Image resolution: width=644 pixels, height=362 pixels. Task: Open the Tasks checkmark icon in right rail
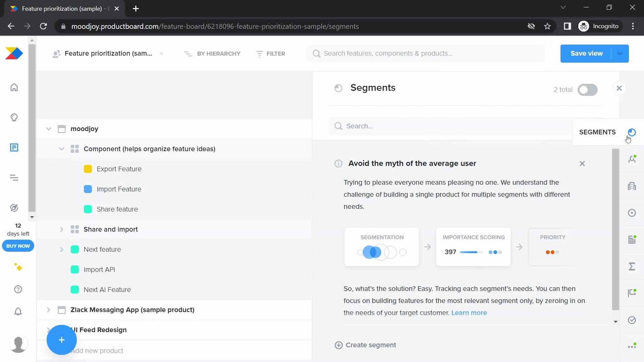pos(632,320)
